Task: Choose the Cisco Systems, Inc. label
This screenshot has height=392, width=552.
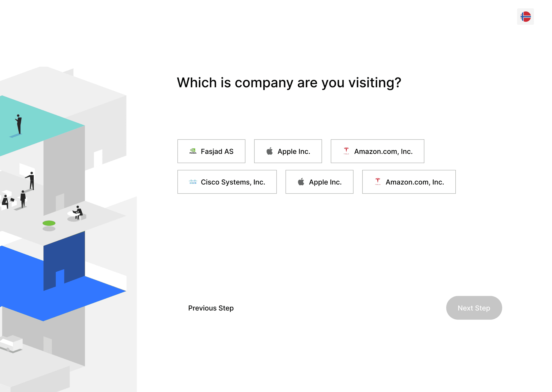Action: click(x=233, y=182)
